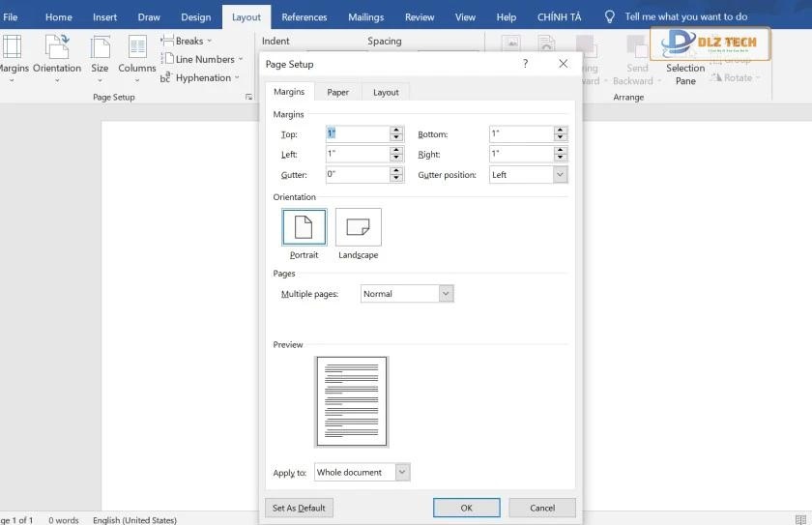Open the Columns ribbon icon

click(x=137, y=48)
